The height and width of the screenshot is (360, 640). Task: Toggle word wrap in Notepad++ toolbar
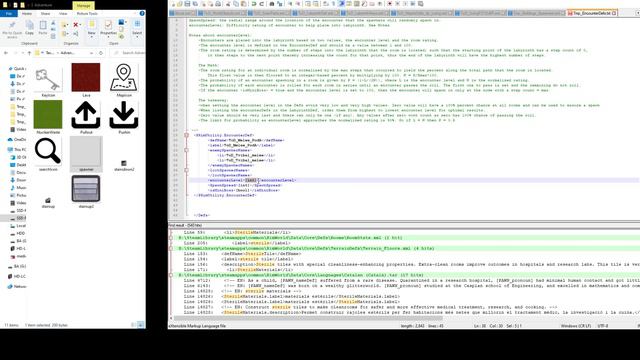click(325, 4)
